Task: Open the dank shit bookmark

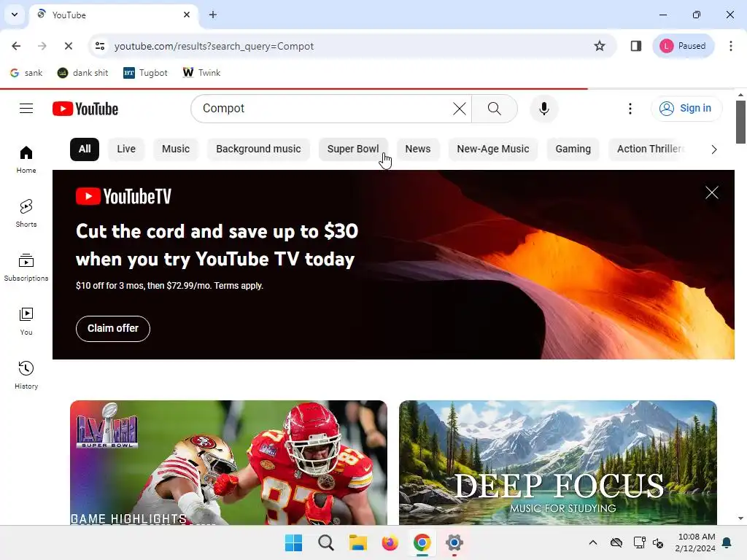Action: (x=83, y=73)
